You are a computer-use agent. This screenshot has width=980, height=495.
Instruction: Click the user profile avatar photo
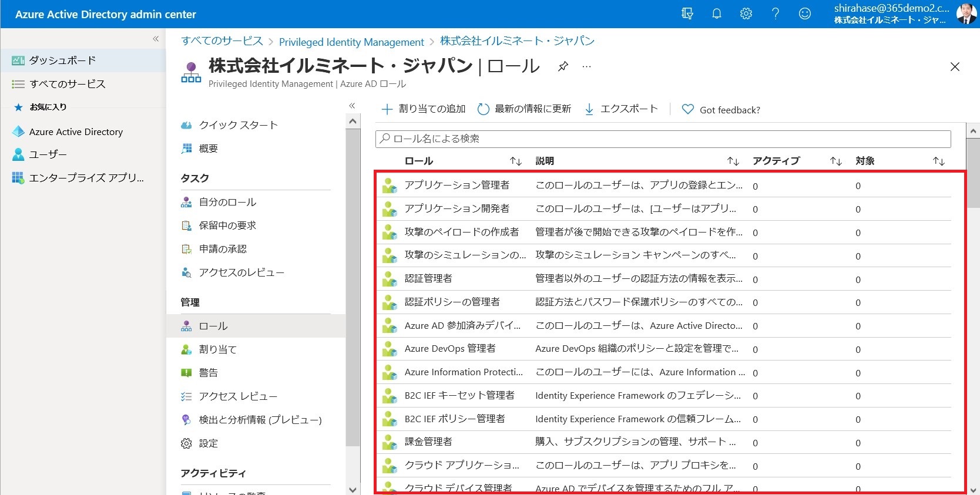click(x=965, y=14)
